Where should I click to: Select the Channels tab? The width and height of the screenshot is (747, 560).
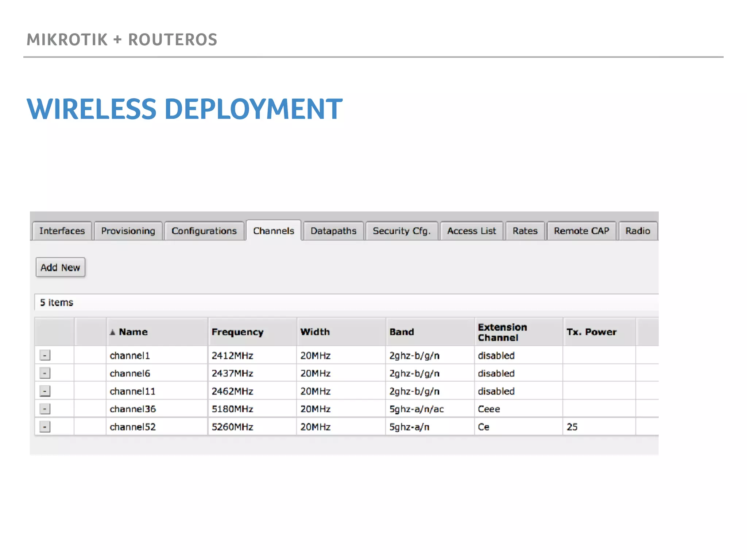(x=274, y=230)
